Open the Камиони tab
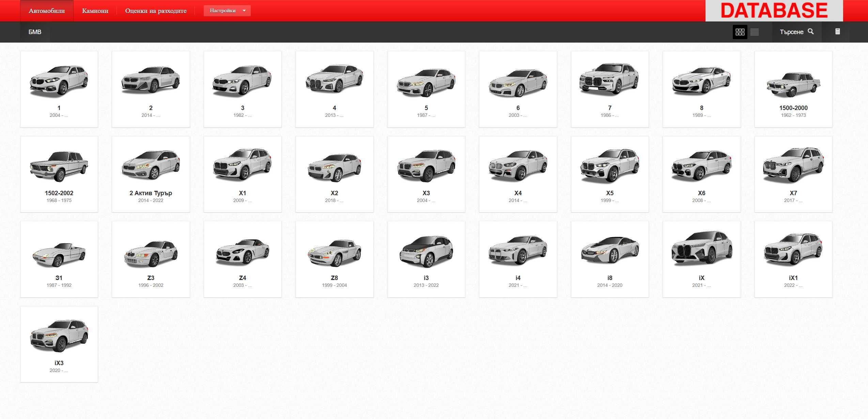Viewport: 868px width, 419px height. (95, 11)
